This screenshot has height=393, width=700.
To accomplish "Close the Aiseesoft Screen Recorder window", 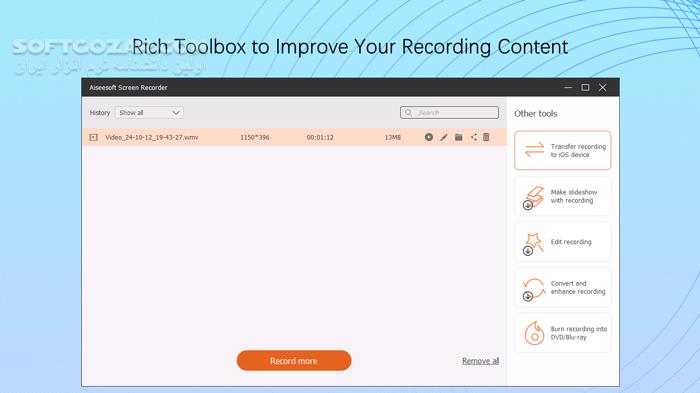I will tap(603, 88).
